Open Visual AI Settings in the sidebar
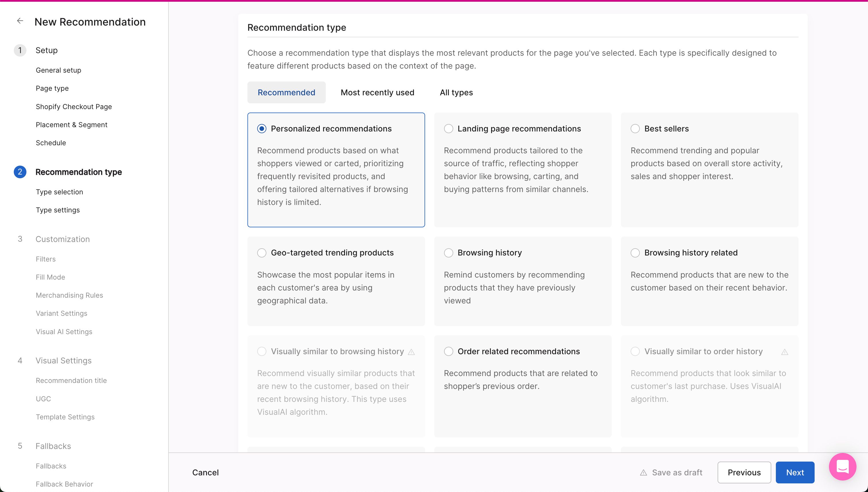Image resolution: width=868 pixels, height=492 pixels. 64,332
